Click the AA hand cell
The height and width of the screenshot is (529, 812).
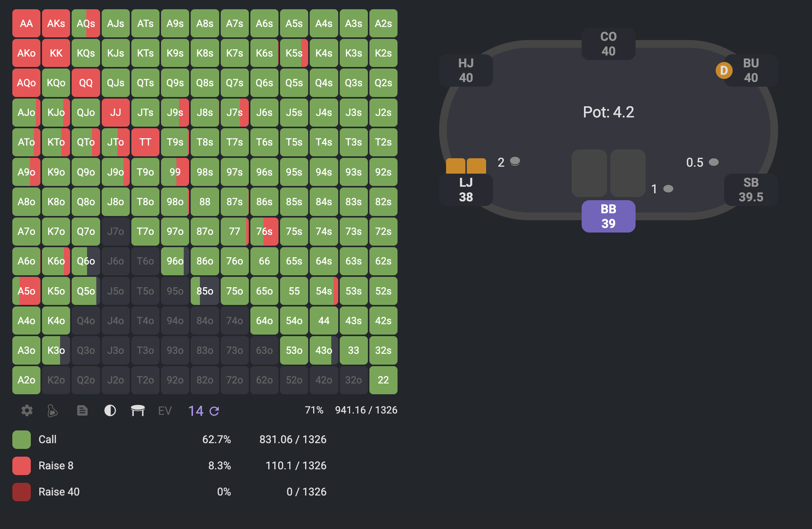coord(26,23)
